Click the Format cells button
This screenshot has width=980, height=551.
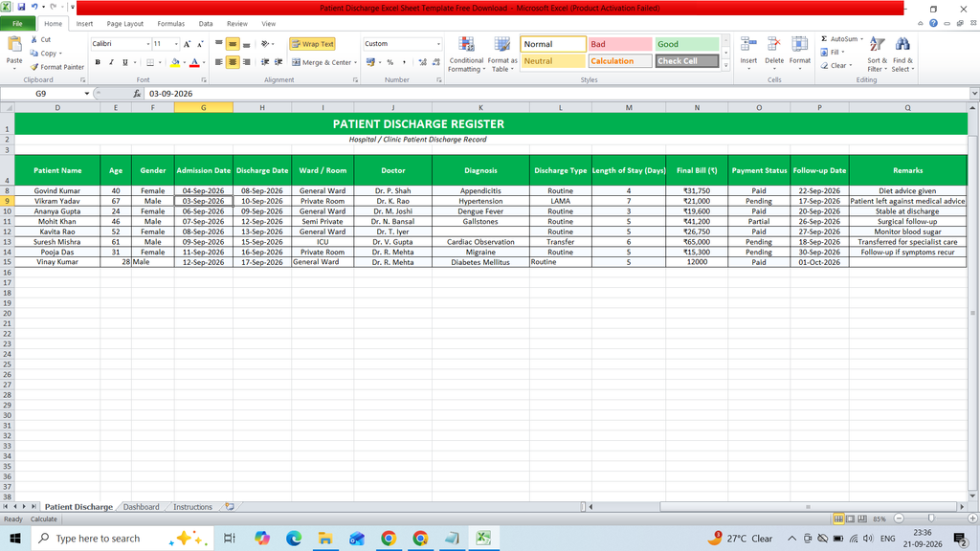[x=799, y=53]
